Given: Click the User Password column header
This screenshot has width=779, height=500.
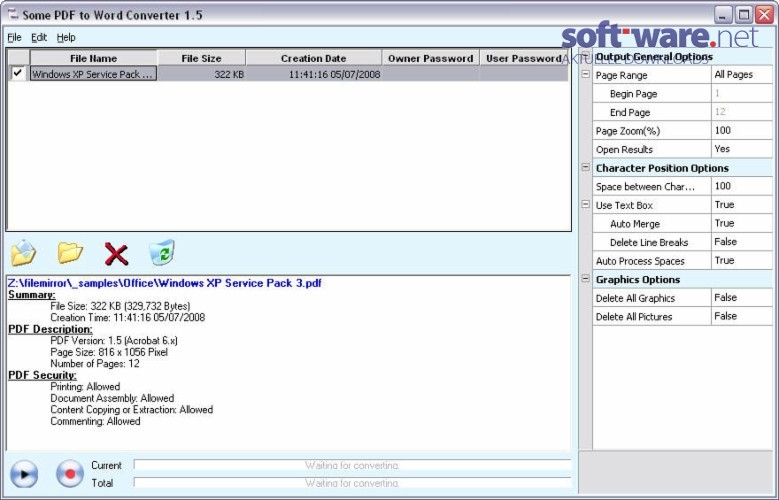Looking at the screenshot, I should tap(524, 58).
